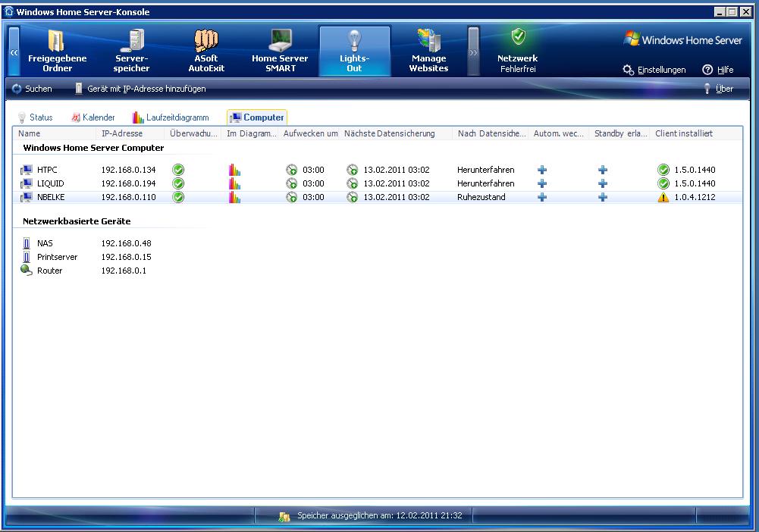Open Freigegebene Ordner section
759x532 pixels.
(57, 51)
